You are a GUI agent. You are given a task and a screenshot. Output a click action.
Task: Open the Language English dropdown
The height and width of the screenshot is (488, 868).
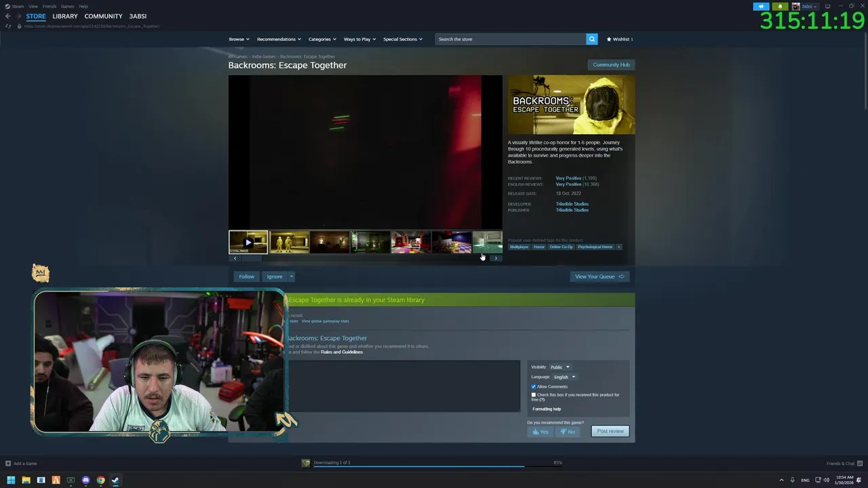[564, 377]
